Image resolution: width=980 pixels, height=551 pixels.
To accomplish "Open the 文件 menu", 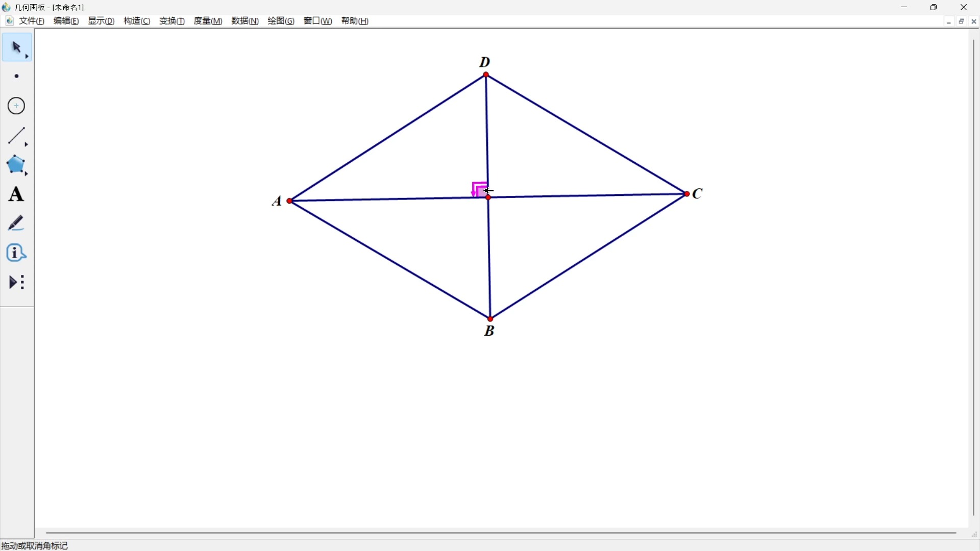I will (x=32, y=21).
